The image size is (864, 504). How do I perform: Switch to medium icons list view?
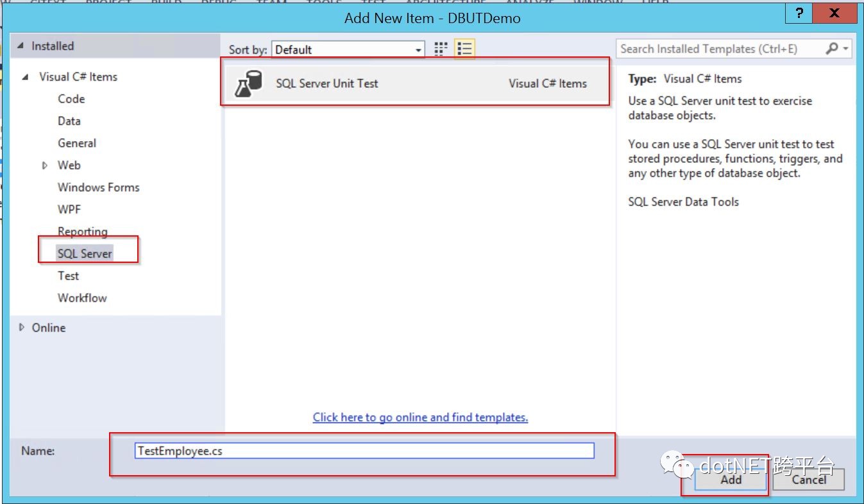pyautogui.click(x=465, y=49)
